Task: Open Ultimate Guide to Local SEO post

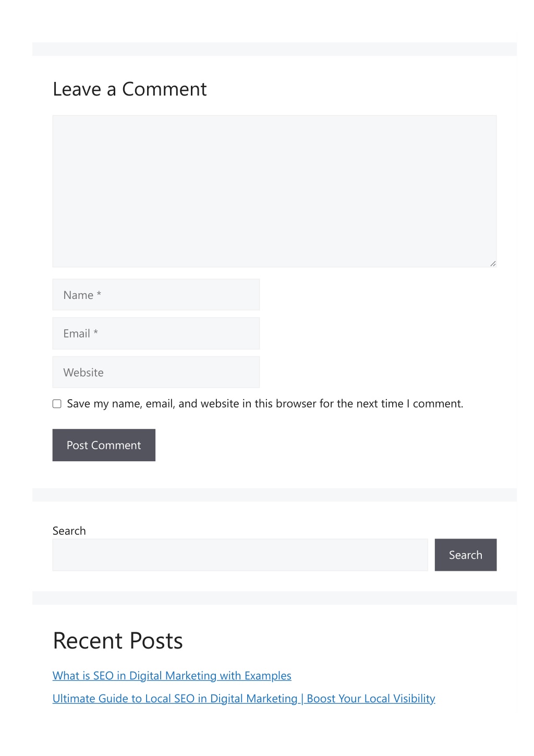Action: (x=244, y=699)
